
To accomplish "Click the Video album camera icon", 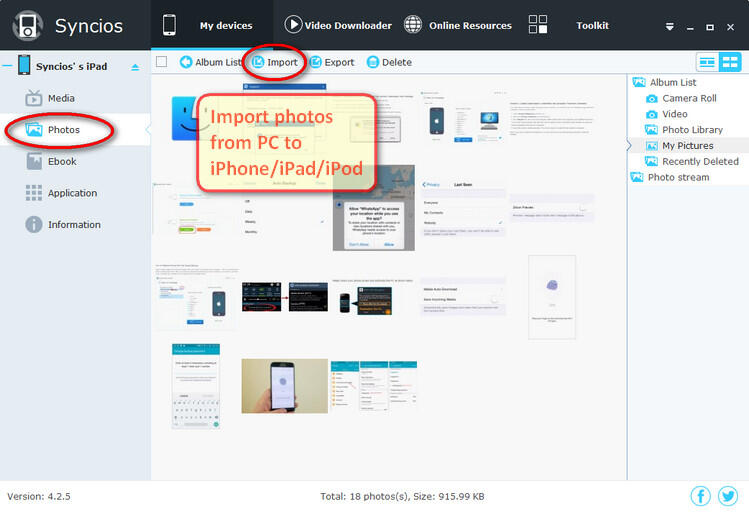I will click(x=652, y=115).
